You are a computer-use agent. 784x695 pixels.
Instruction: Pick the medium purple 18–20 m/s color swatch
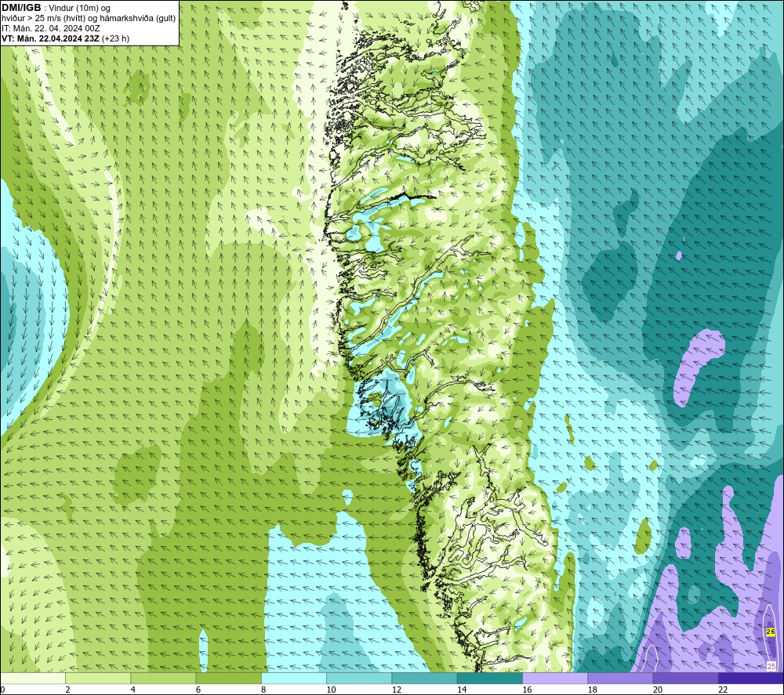(x=620, y=678)
